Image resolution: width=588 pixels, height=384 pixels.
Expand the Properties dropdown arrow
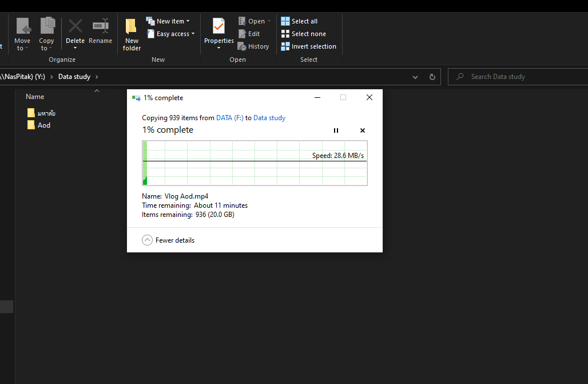[218, 48]
